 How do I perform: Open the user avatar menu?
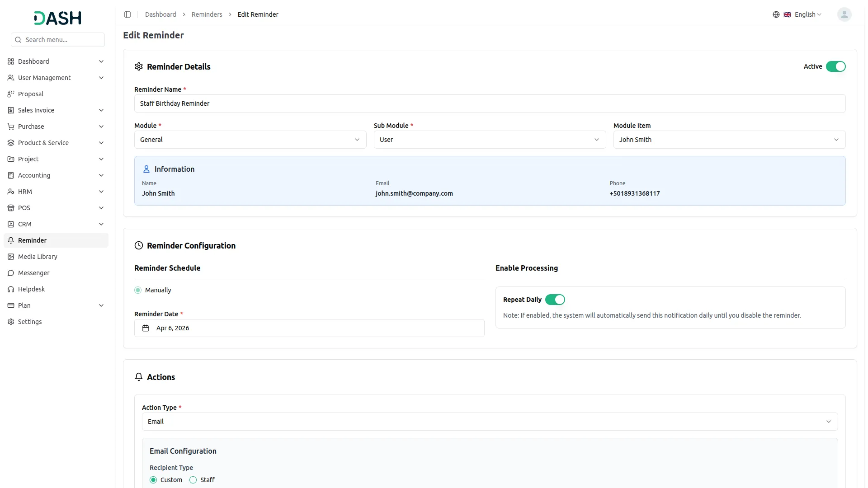click(x=844, y=14)
